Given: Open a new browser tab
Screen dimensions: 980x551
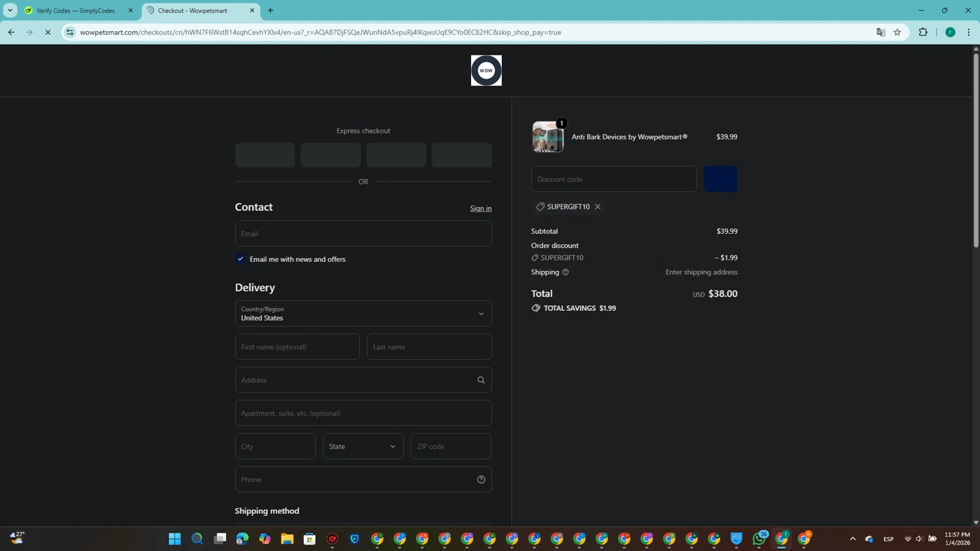Looking at the screenshot, I should click(x=270, y=10).
